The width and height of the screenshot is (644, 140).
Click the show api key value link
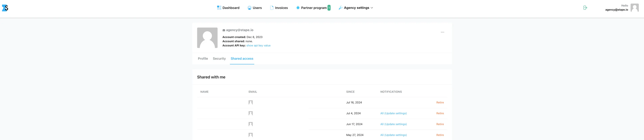point(258,45)
